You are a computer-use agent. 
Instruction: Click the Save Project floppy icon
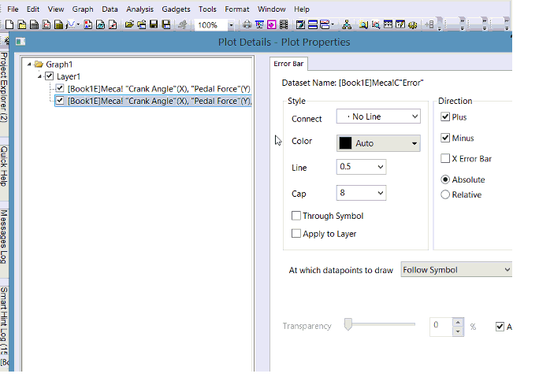tap(154, 24)
